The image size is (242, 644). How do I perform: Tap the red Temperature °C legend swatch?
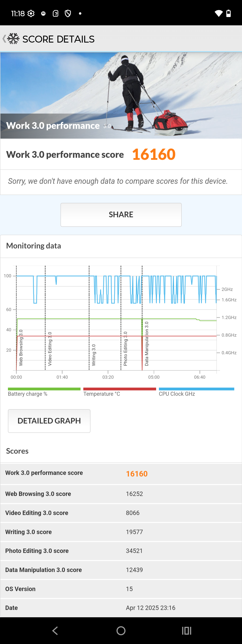tap(119, 389)
